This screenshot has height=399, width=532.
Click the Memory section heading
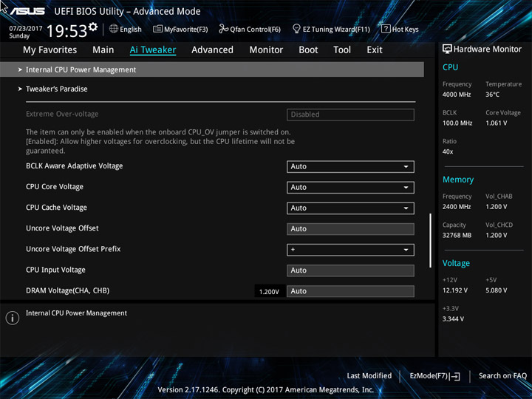(458, 180)
